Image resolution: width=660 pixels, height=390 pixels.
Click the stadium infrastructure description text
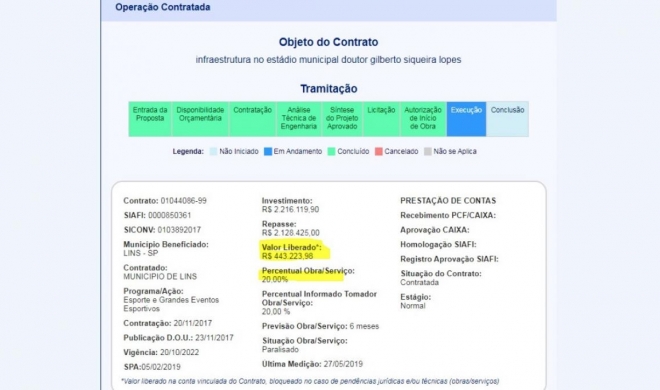pyautogui.click(x=328, y=60)
